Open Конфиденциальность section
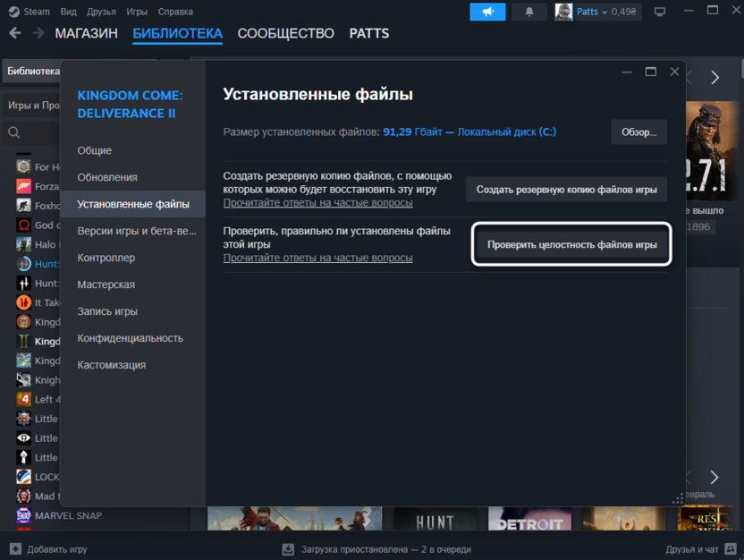Image resolution: width=744 pixels, height=560 pixels. [133, 338]
